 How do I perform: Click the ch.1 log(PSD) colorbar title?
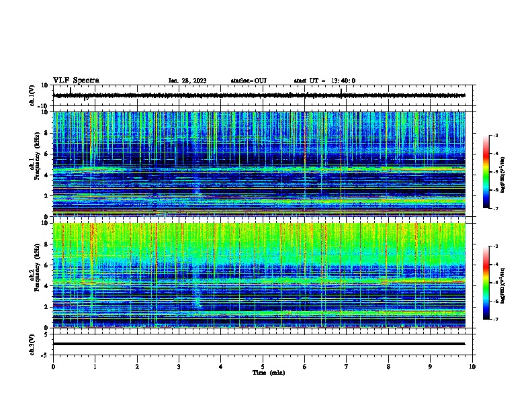coord(502,175)
